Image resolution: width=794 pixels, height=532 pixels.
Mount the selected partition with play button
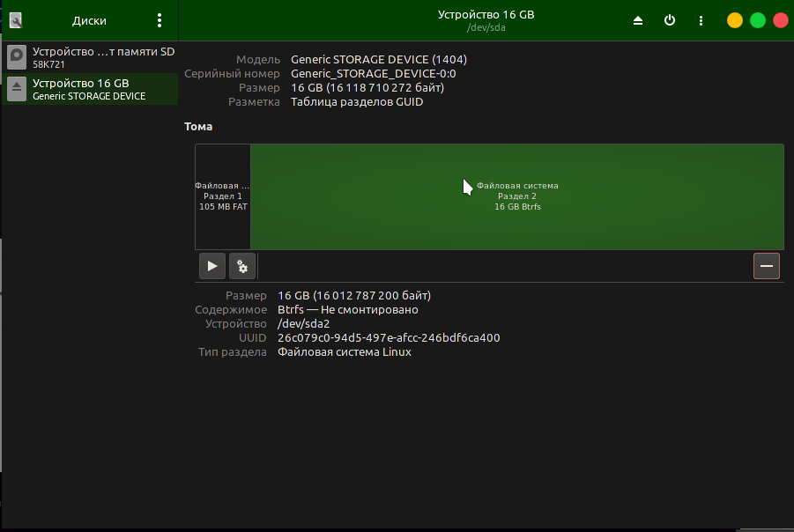tap(211, 265)
